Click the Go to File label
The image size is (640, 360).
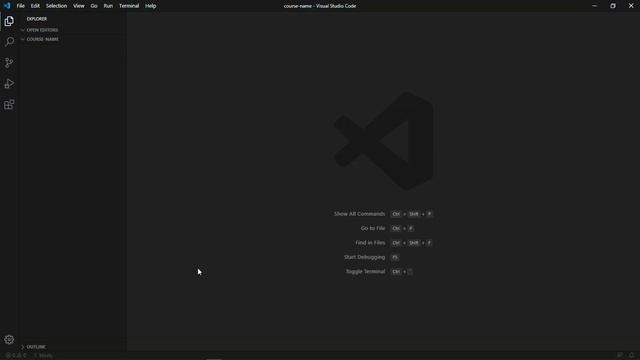point(373,228)
